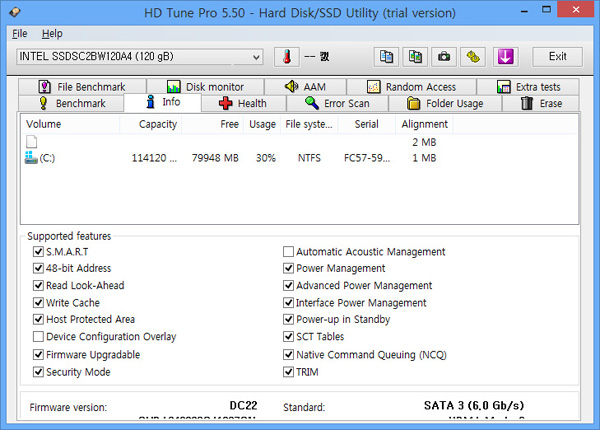Open the Extra tests tab
The image size is (600, 430).
click(x=528, y=87)
